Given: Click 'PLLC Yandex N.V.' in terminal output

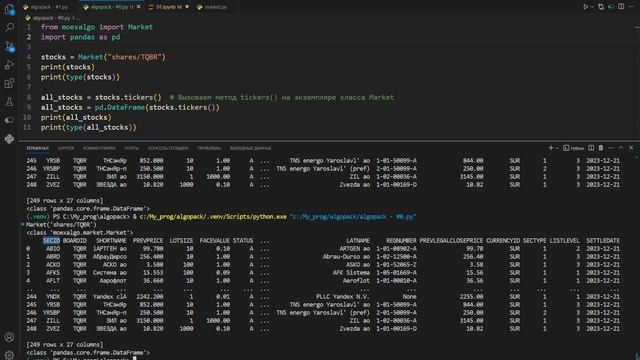Looking at the screenshot, I should click(x=342, y=297).
